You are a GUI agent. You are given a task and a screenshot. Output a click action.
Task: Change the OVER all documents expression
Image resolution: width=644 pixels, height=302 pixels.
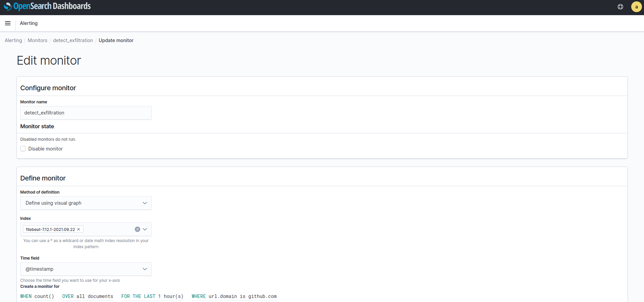(x=88, y=296)
